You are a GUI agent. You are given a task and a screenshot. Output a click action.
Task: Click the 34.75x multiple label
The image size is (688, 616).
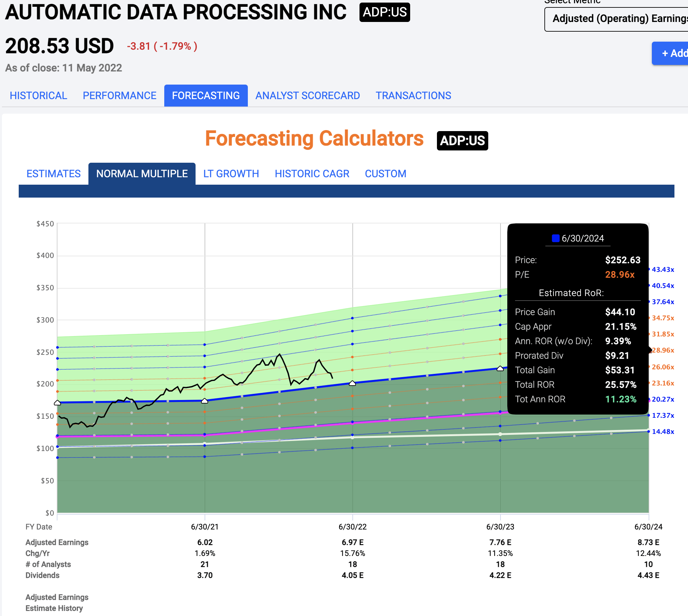click(x=663, y=318)
